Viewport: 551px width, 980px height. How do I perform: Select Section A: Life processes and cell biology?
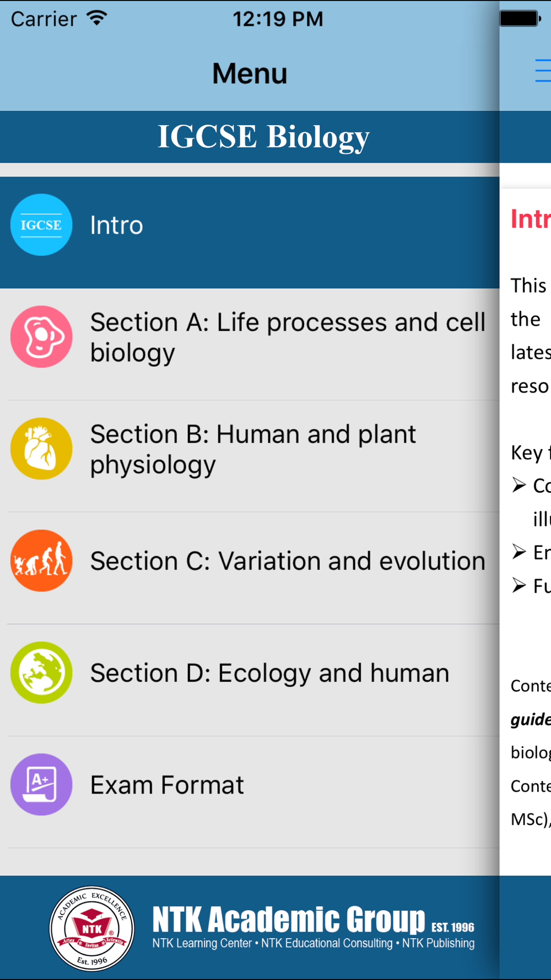tap(288, 337)
